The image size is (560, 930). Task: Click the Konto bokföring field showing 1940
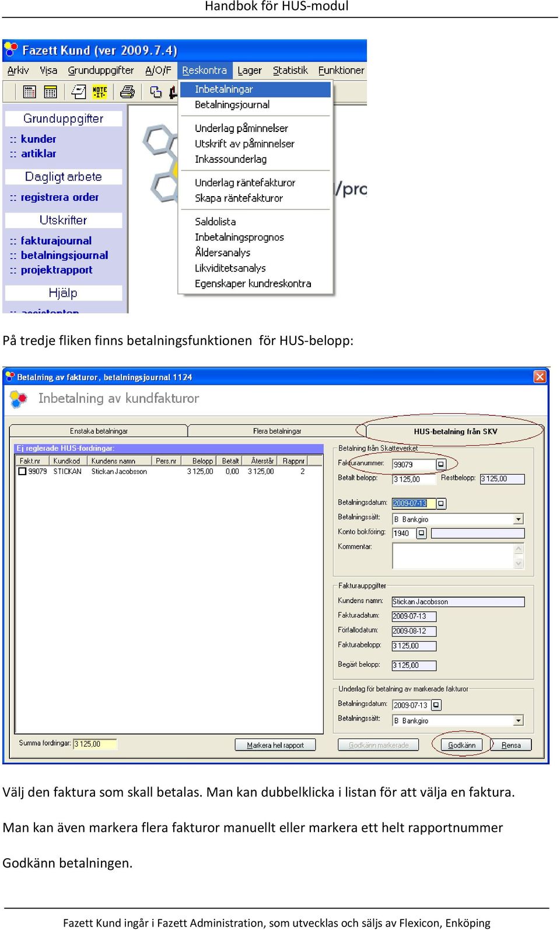[x=404, y=533]
